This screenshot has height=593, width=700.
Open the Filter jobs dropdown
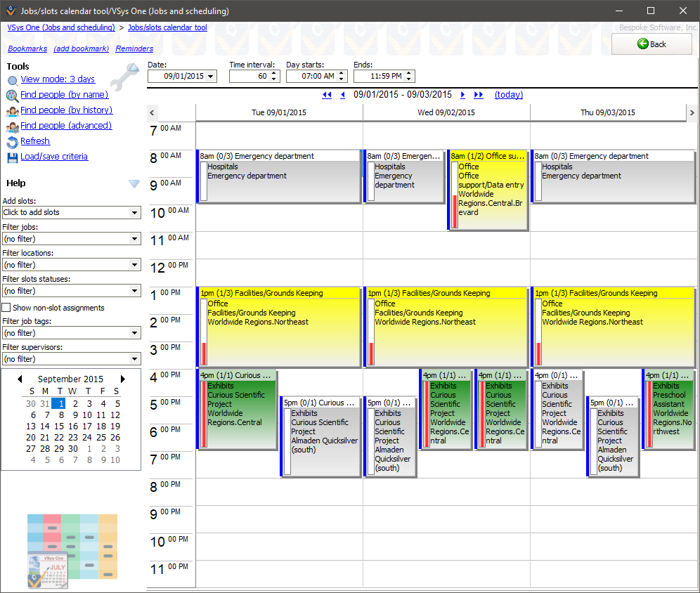click(x=134, y=238)
